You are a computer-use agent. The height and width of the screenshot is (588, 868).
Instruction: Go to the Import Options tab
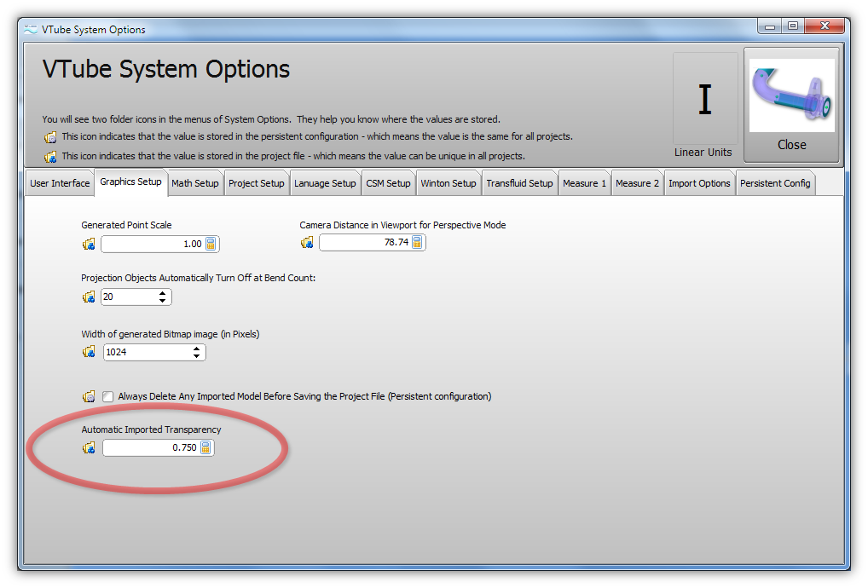point(699,183)
